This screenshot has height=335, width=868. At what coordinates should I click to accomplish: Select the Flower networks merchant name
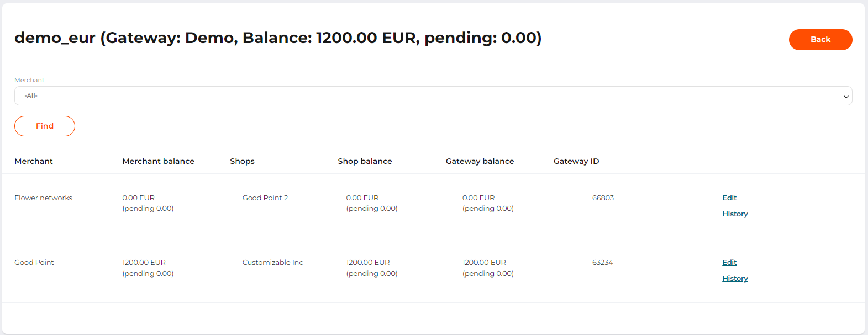43,198
